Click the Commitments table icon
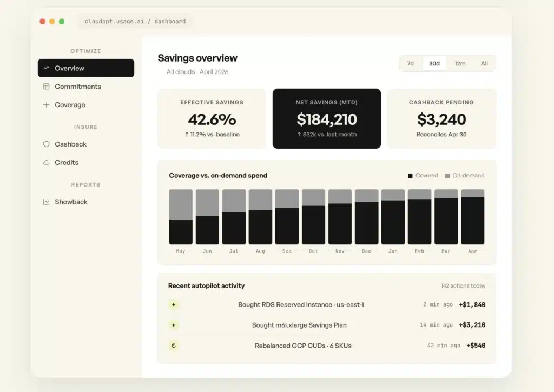 [47, 87]
